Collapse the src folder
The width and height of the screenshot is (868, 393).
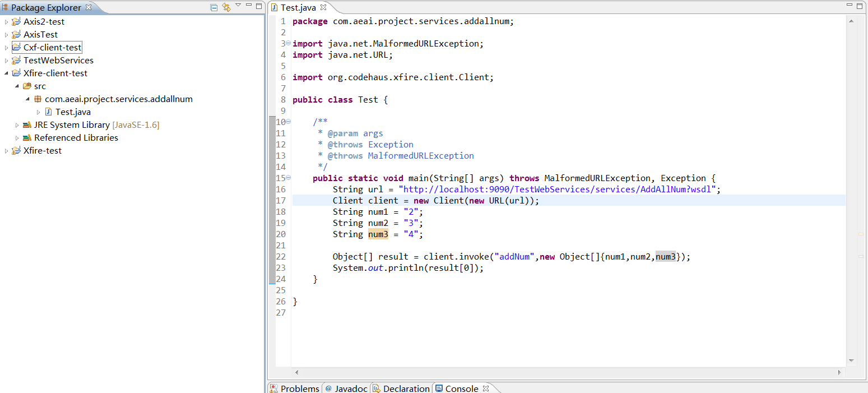coord(17,86)
